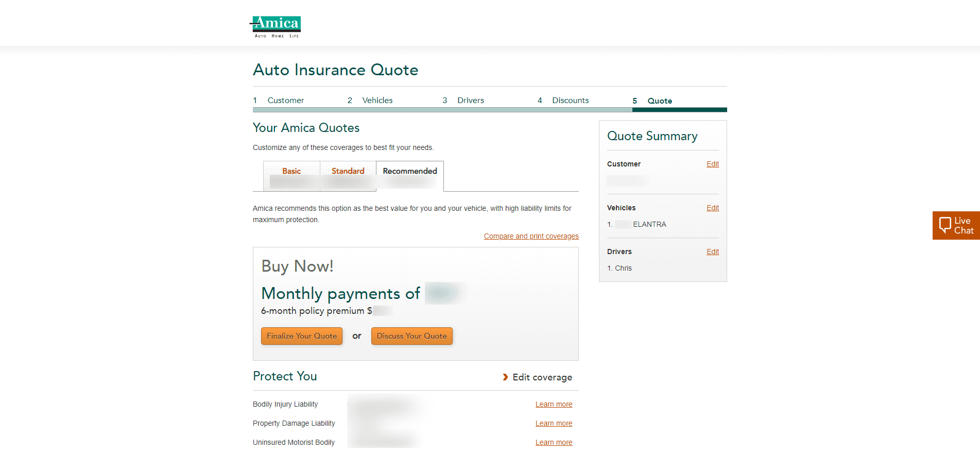Viewport: 980px width, 451px height.
Task: Edit the Drivers section in summary
Action: (x=713, y=252)
